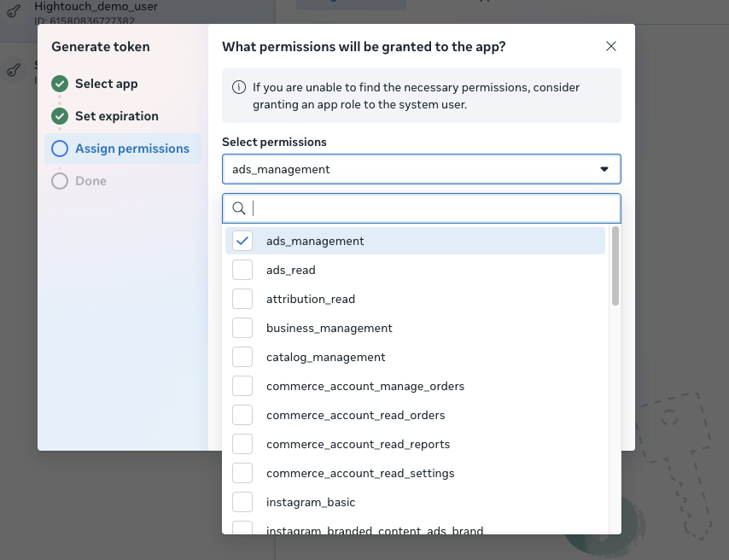This screenshot has width=729, height=560.
Task: Select the Done step in Generate token panel
Action: point(92,180)
